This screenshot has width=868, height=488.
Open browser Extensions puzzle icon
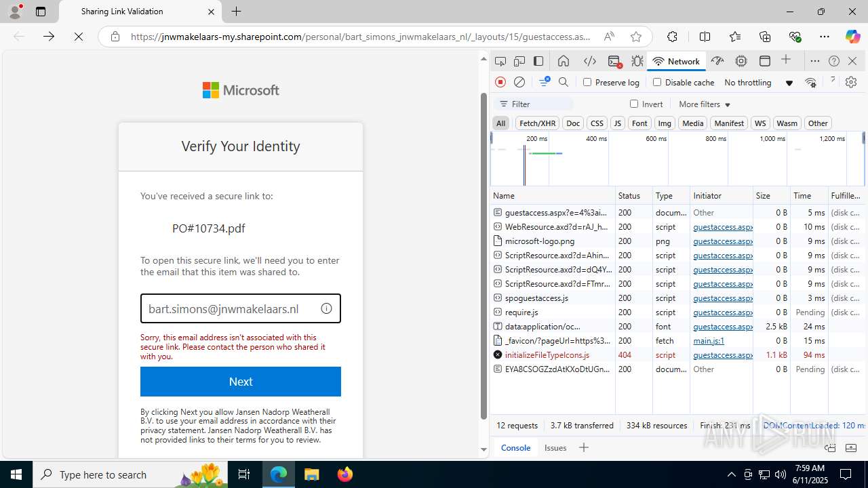point(672,37)
